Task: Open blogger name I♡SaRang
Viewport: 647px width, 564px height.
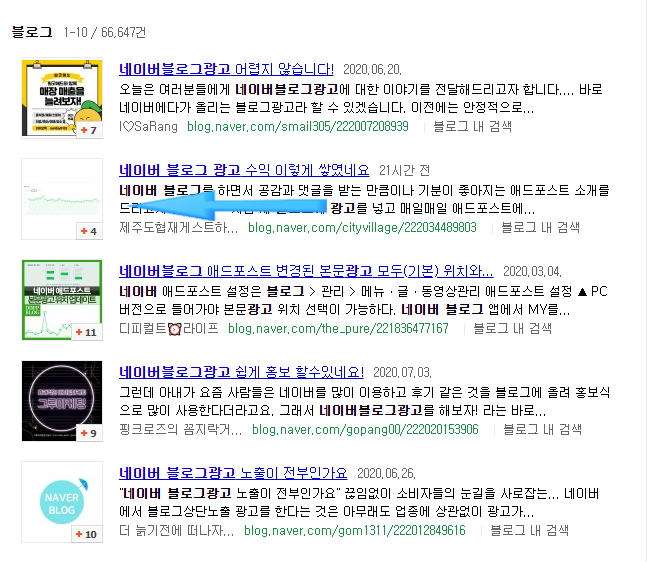Action: [149, 127]
